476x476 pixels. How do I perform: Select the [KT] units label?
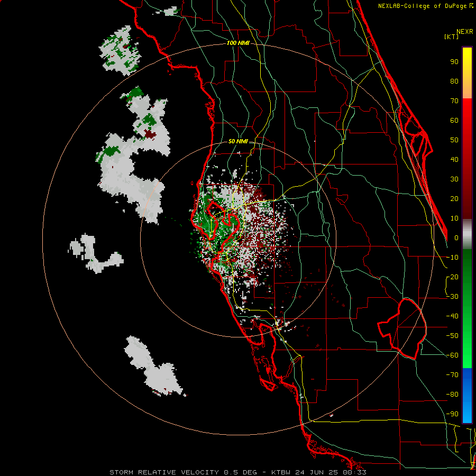(x=452, y=36)
